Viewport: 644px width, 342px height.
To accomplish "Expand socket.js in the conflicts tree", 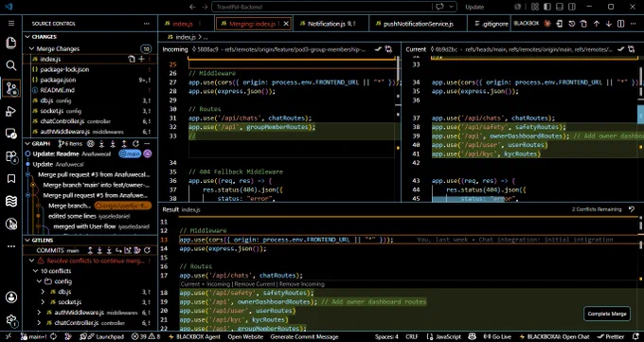I will 44,301.
